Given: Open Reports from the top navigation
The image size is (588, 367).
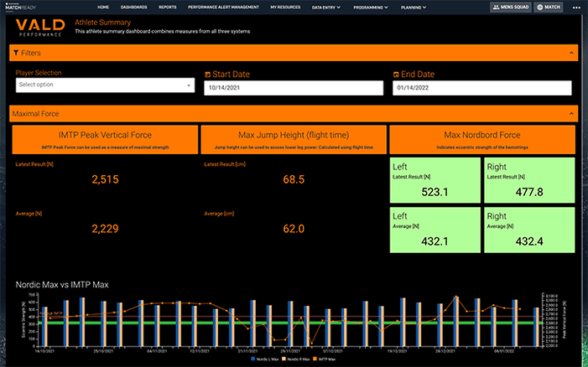Looking at the screenshot, I should pos(168,7).
